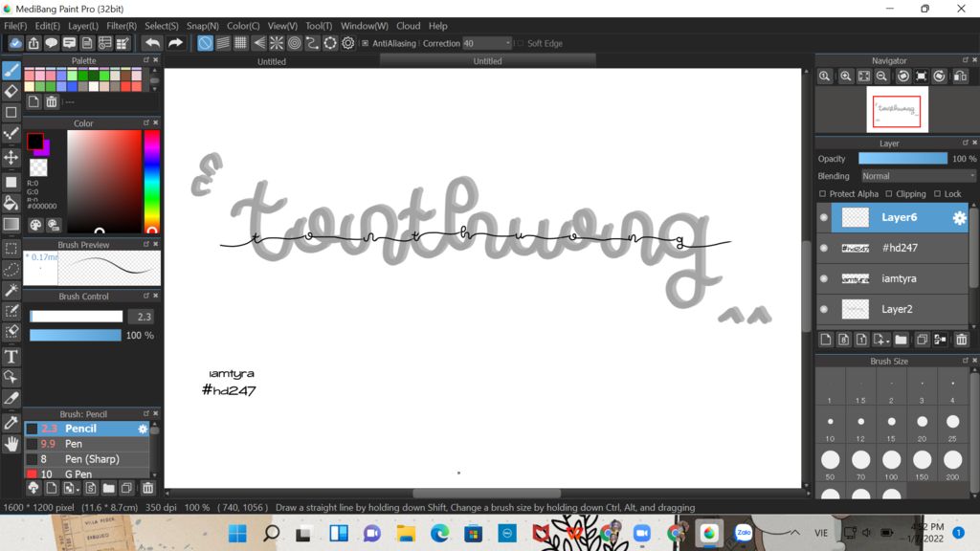The width and height of the screenshot is (980, 551).
Task: Delete palette color with trash icon
Action: (x=52, y=101)
